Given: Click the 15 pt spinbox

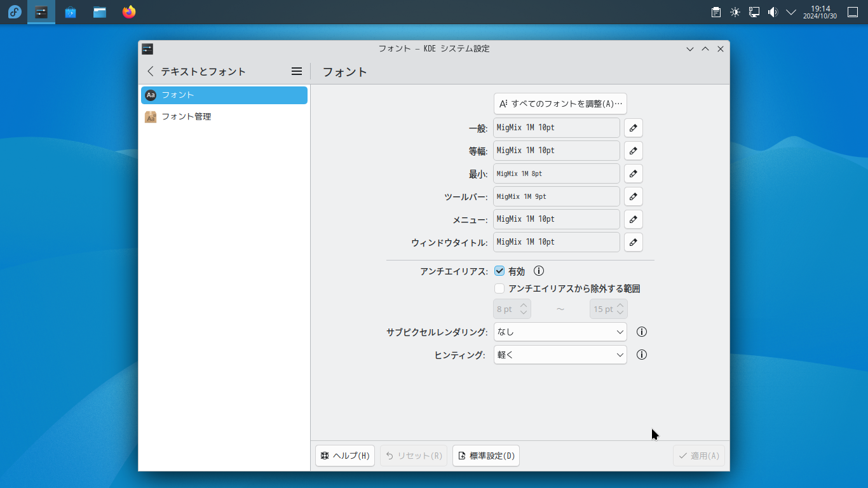Looking at the screenshot, I should click(x=609, y=309).
